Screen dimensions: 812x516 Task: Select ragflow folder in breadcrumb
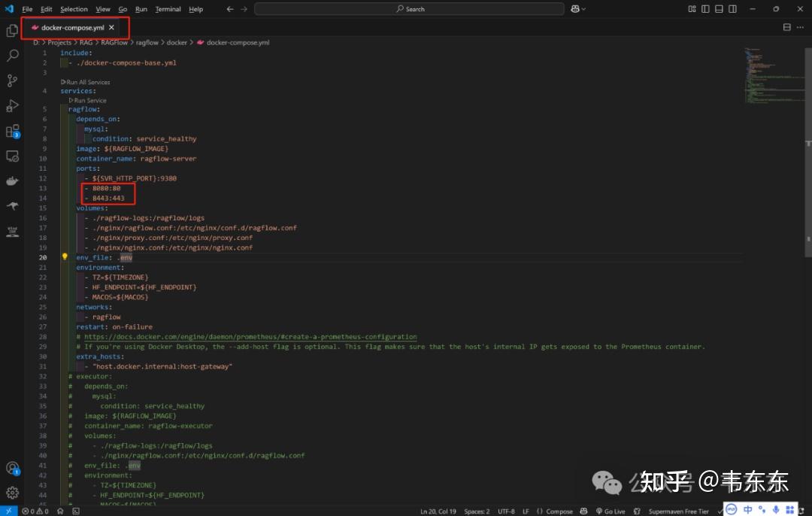click(x=147, y=42)
